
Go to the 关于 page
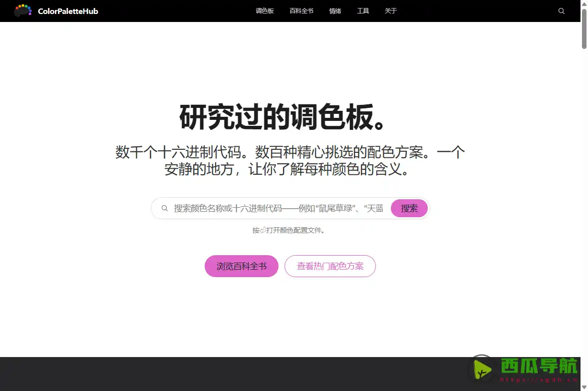click(391, 11)
